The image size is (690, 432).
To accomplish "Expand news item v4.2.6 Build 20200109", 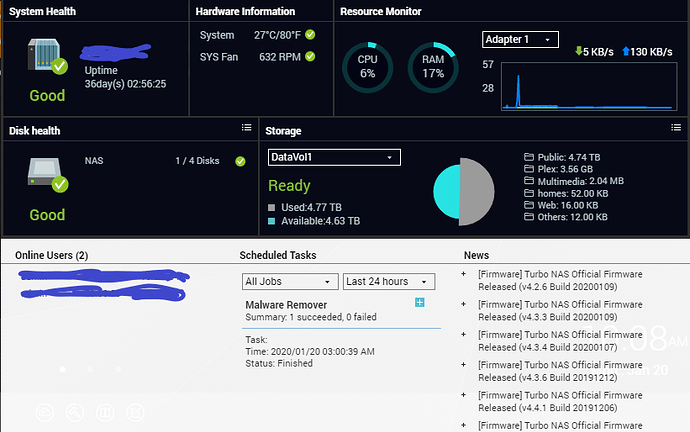I will click(463, 274).
